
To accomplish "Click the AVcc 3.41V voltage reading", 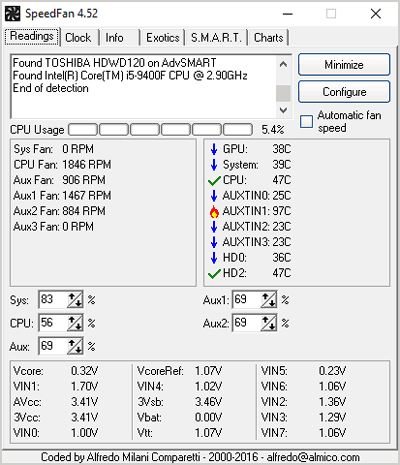I will [56, 402].
